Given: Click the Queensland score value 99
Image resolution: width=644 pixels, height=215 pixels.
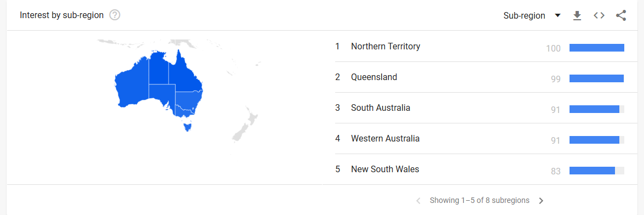Looking at the screenshot, I should [556, 79].
